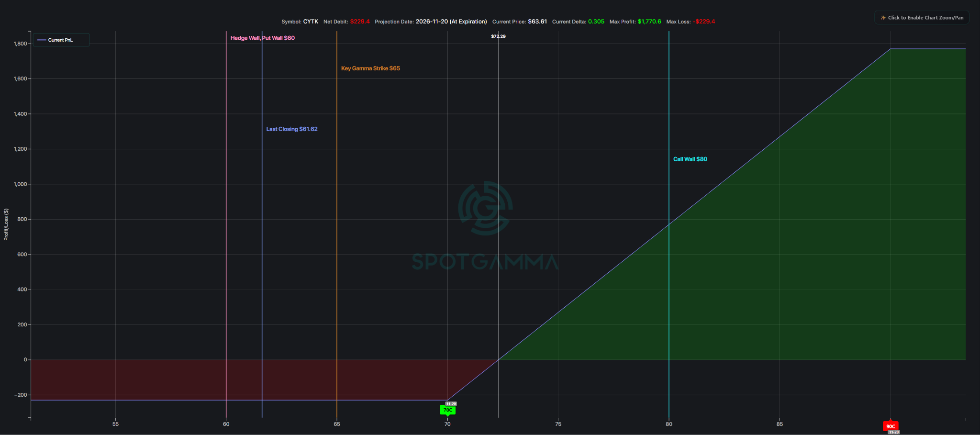Click the 11-20 tag above 70C marker
Image resolution: width=980 pixels, height=435 pixels.
click(x=451, y=404)
